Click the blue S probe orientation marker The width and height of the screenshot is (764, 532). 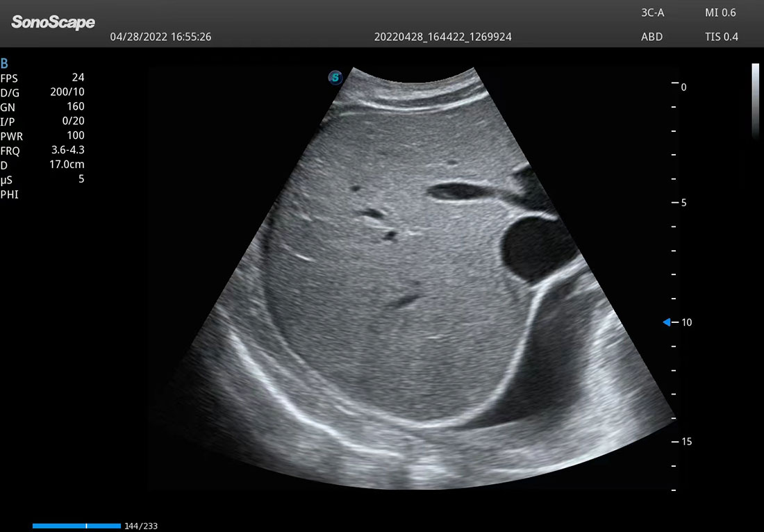pyautogui.click(x=335, y=77)
